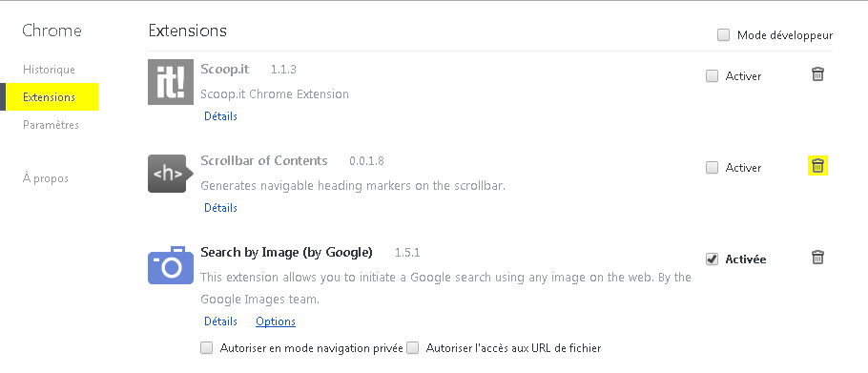Toggle the Mode développeur checkbox
The image size is (868, 373).
pos(723,35)
